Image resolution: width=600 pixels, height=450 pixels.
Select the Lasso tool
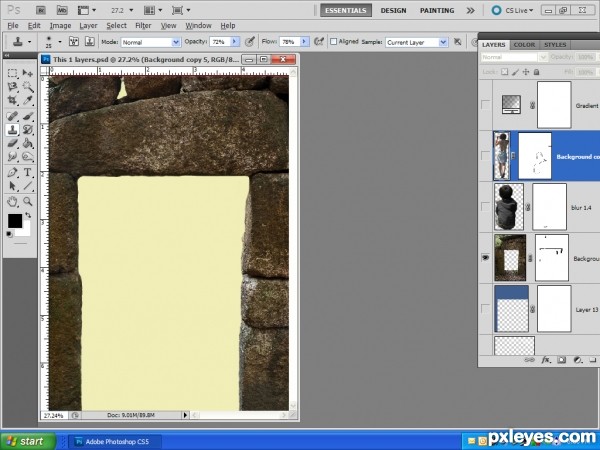[x=12, y=86]
